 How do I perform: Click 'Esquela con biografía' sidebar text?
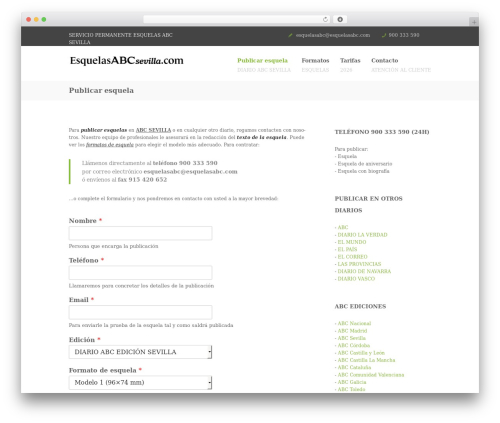[363, 171]
